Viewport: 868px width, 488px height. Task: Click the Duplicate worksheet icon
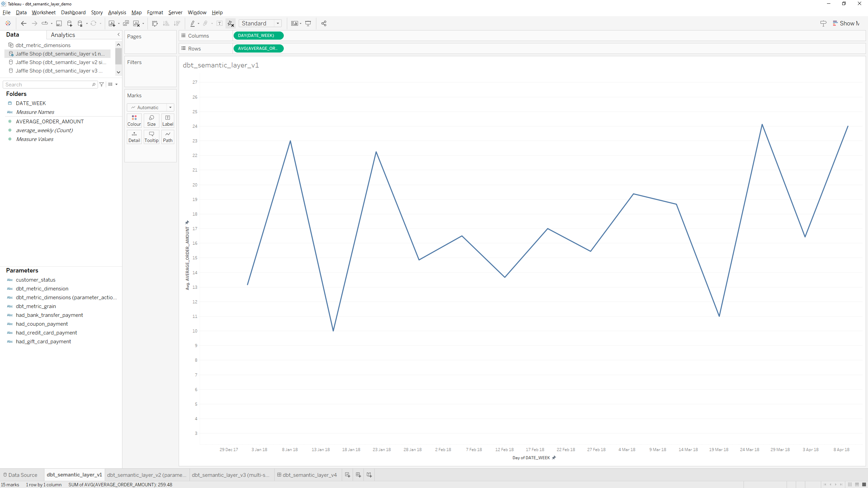[x=126, y=23]
